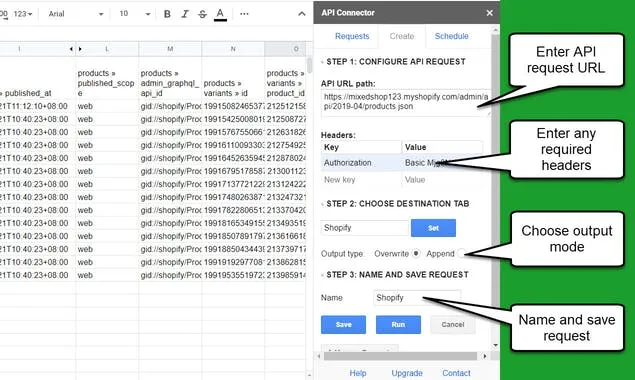
Task: Open the Arial font dropdown
Action: click(75, 14)
